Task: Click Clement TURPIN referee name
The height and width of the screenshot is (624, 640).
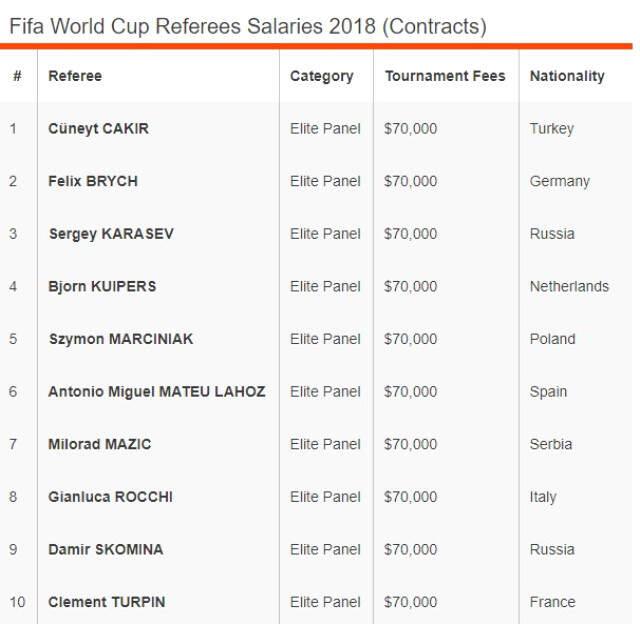Action: click(107, 602)
